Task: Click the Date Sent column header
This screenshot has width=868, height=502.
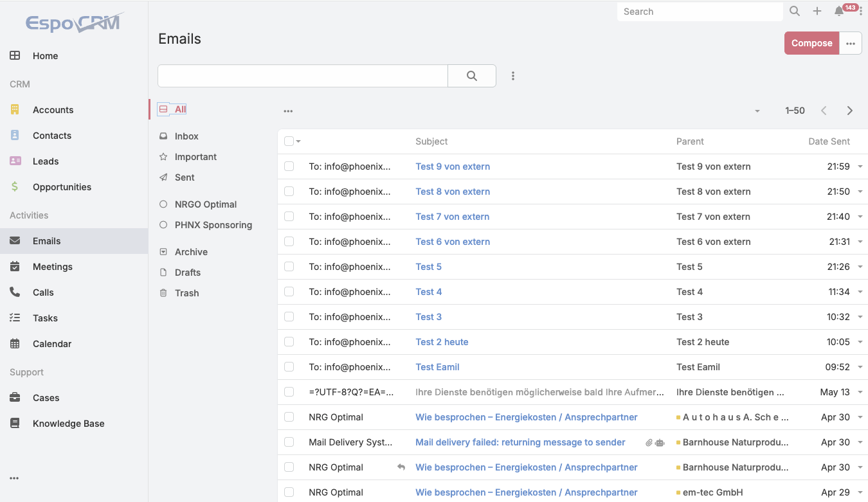Action: pos(829,141)
